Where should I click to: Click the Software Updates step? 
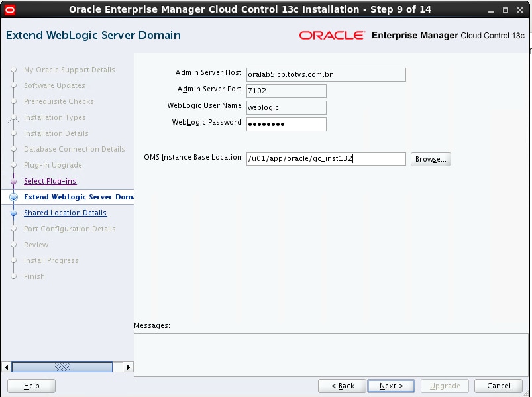54,85
